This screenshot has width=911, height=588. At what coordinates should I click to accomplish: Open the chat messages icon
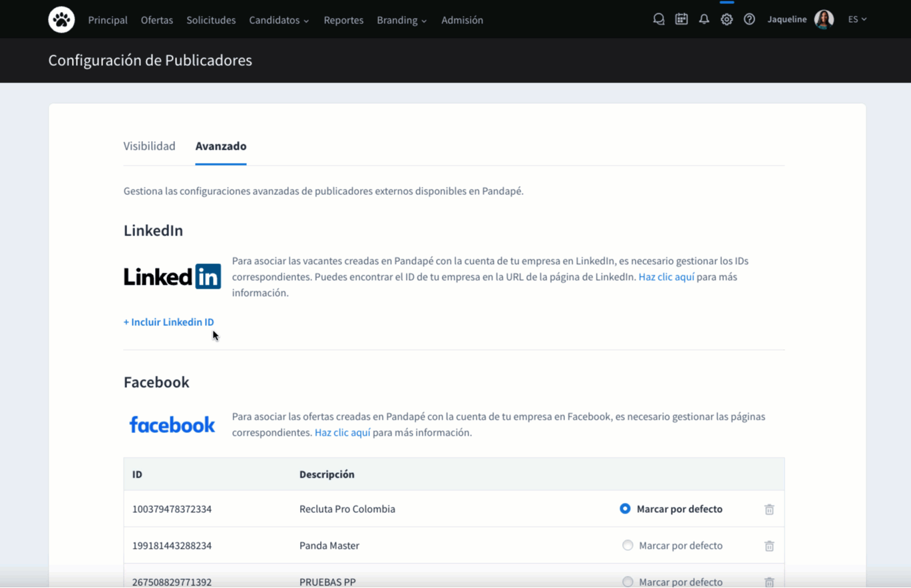coord(659,19)
